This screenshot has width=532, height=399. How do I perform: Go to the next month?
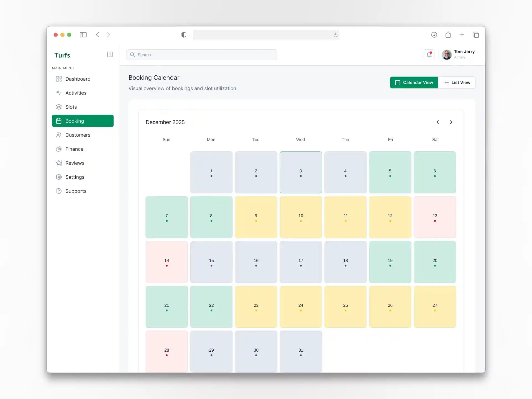451,122
